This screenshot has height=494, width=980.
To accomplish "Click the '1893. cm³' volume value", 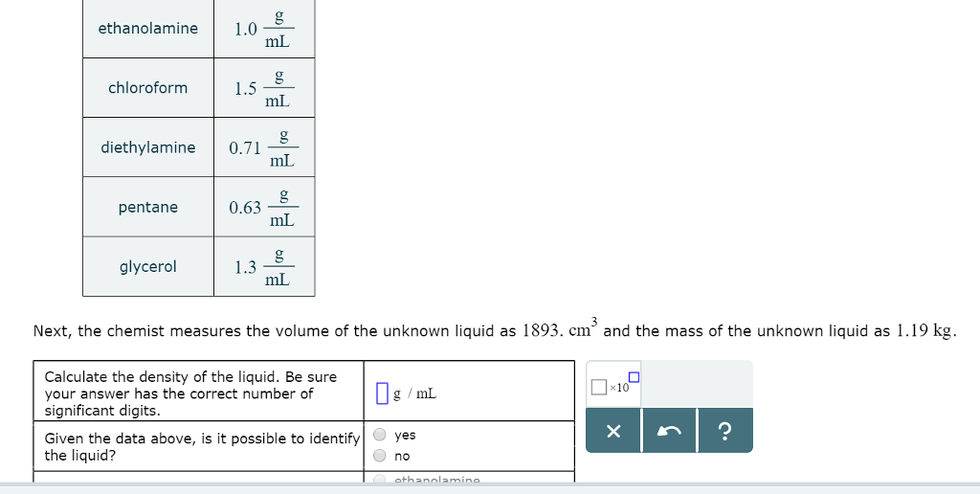I will point(560,327).
